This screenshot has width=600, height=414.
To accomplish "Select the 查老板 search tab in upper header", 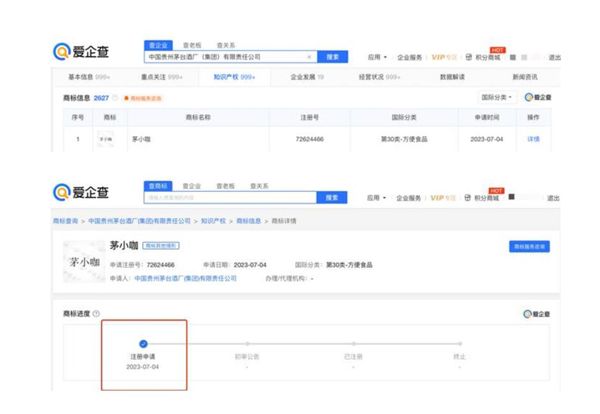I will (x=192, y=45).
